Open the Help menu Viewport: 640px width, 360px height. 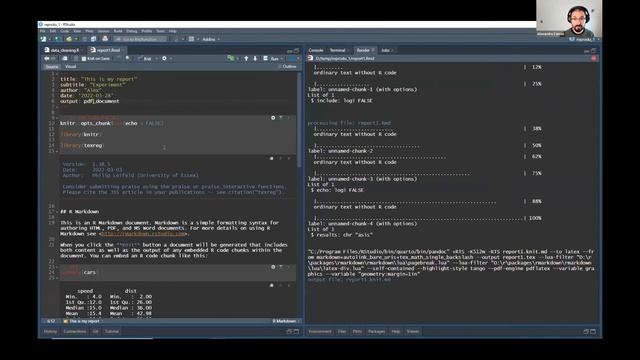[x=173, y=31]
